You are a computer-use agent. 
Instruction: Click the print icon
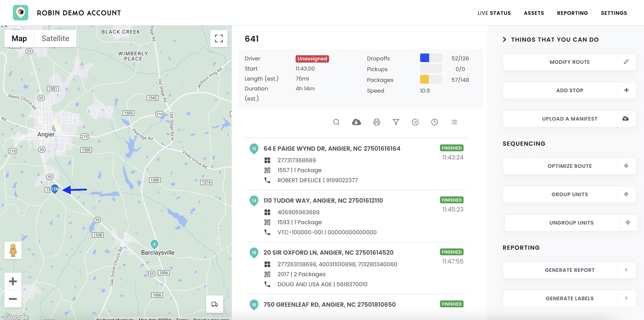pos(377,122)
